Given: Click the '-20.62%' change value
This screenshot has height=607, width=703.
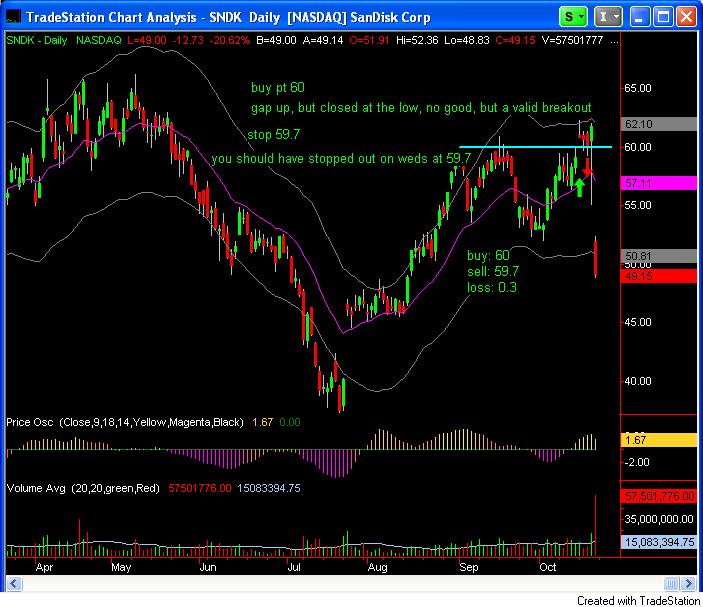Looking at the screenshot, I should click(x=230, y=40).
